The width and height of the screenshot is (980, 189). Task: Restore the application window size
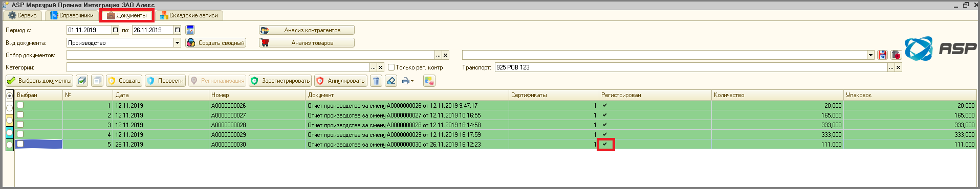966,5
